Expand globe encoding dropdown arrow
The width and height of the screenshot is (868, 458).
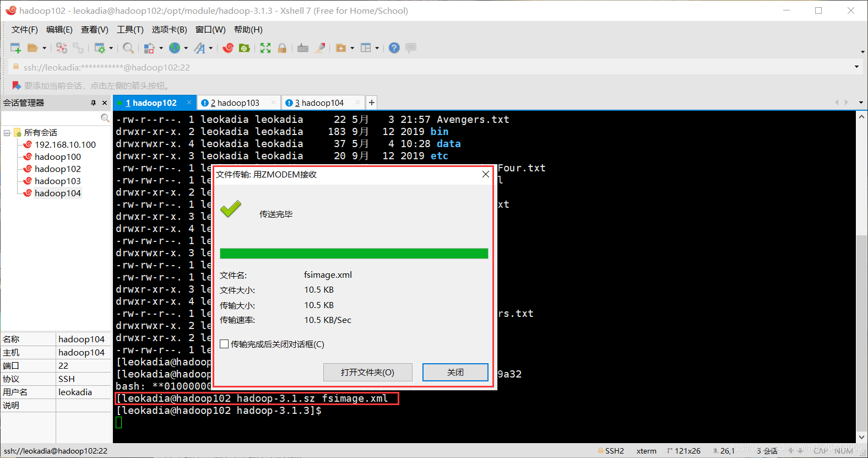[186, 49]
